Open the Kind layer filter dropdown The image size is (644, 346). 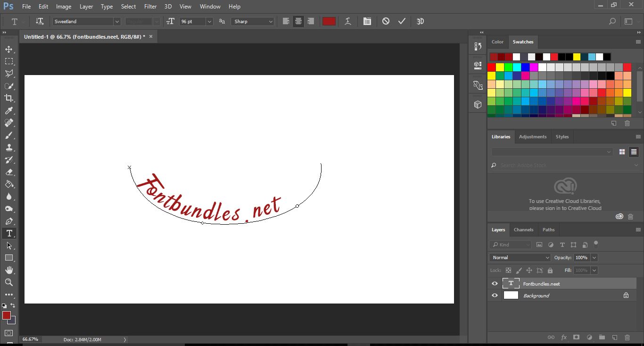coord(510,245)
